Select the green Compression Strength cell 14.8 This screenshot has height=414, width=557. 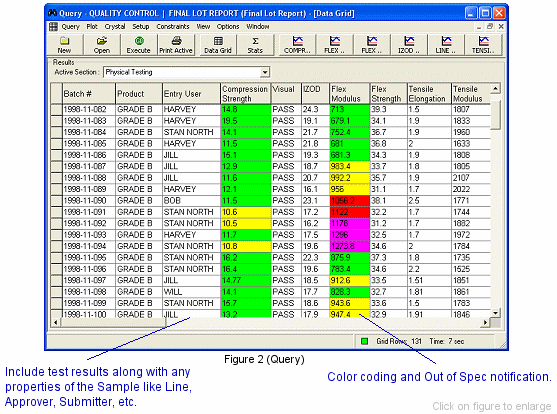click(245, 109)
